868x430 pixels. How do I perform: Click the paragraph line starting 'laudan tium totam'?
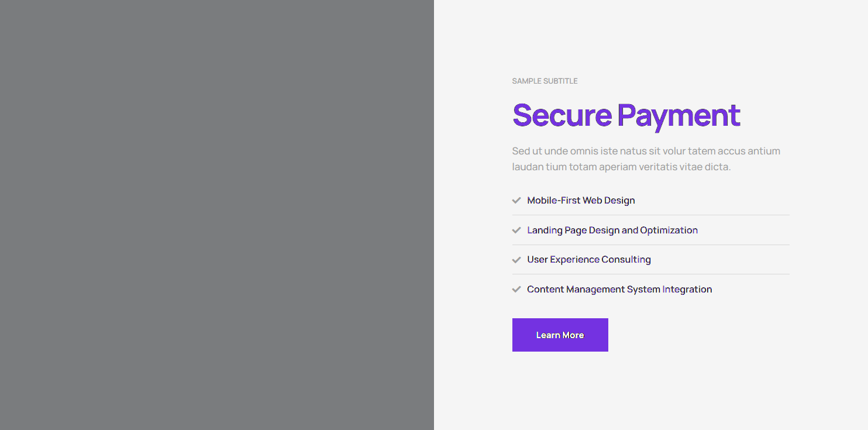point(621,167)
